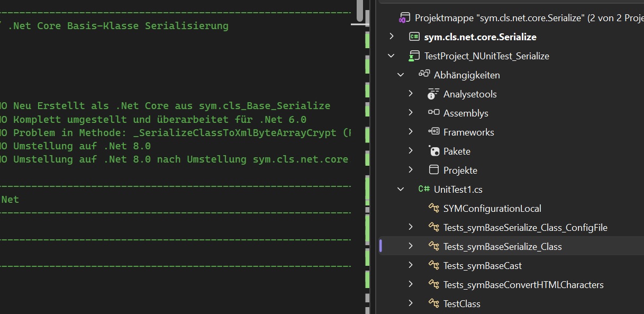This screenshot has height=314, width=644.
Task: Click the class icon of Tests_symBaseSerialize_Class_ConfigFile
Action: click(433, 228)
